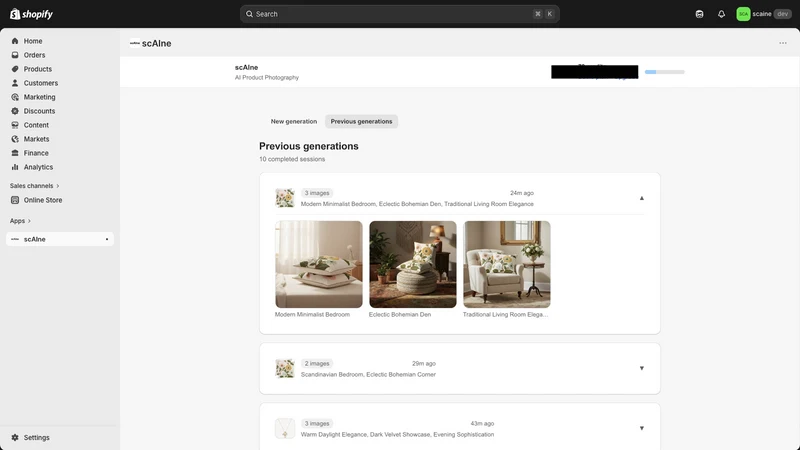
Task: Switch to the New generation tab
Action: [294, 121]
